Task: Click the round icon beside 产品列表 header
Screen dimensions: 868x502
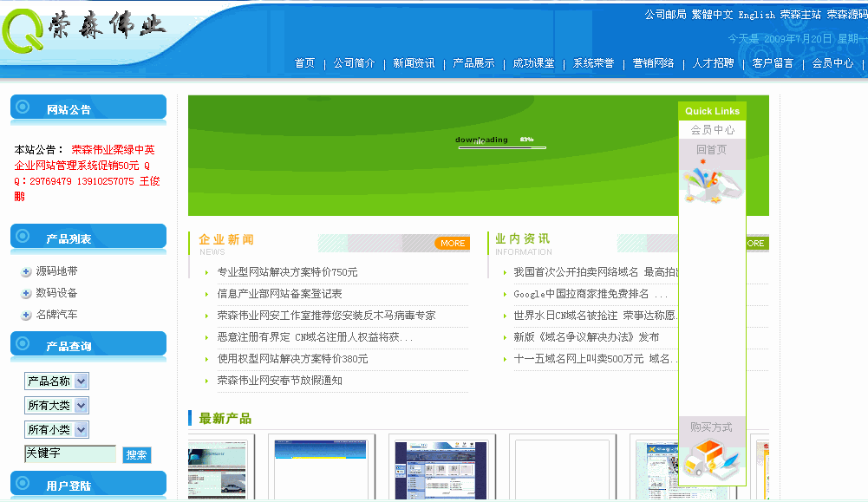Action: tap(23, 238)
